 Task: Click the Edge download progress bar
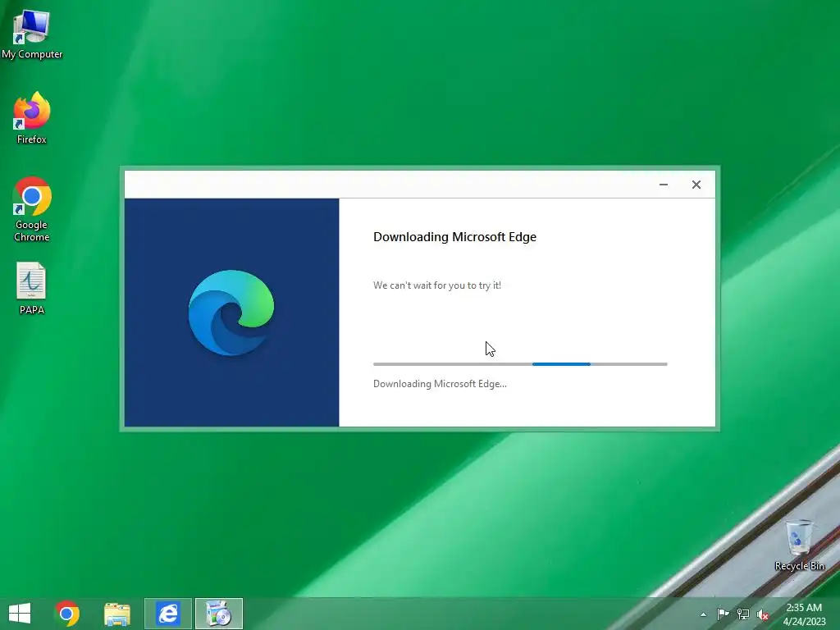520,364
